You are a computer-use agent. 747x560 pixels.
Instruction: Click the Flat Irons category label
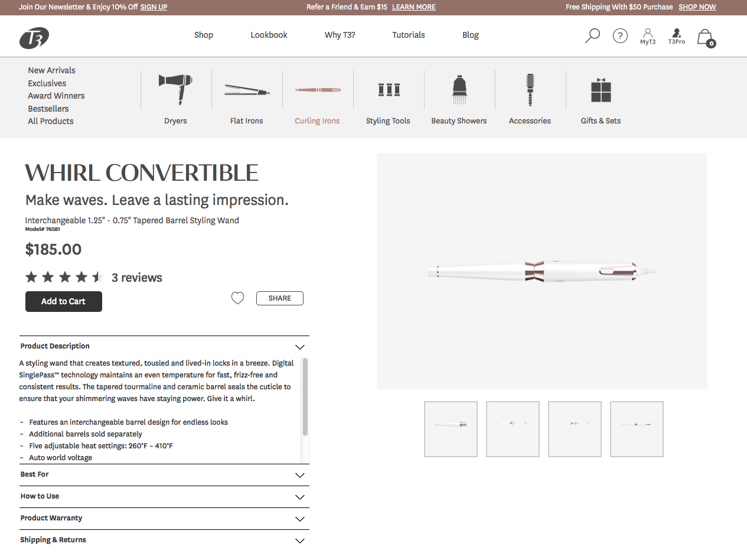(x=247, y=121)
